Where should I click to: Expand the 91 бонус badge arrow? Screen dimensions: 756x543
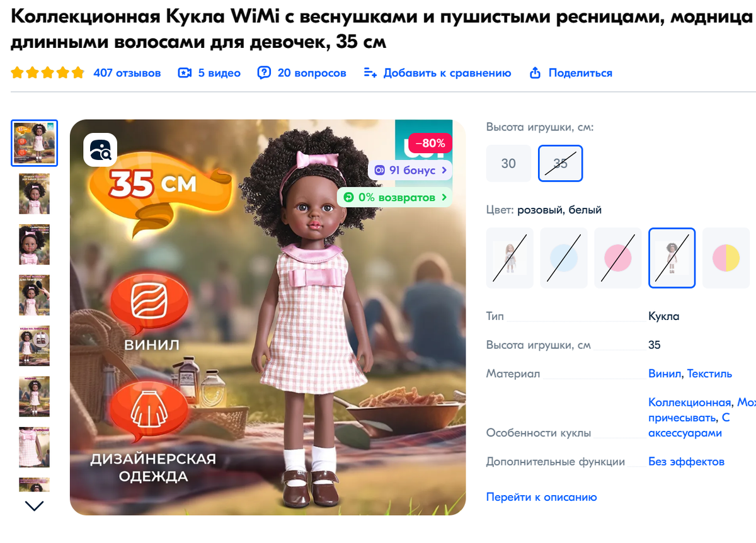pos(444,170)
